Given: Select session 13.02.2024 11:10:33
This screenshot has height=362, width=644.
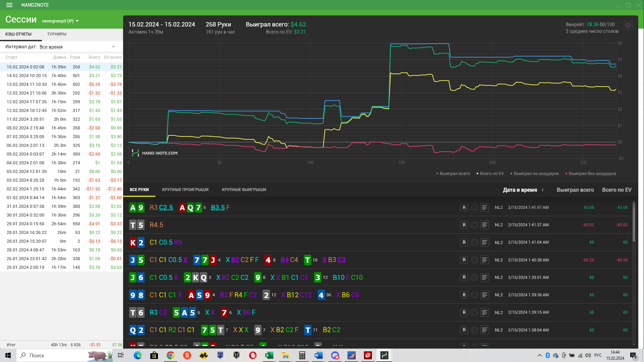Looking at the screenshot, I should pyautogui.click(x=61, y=84).
